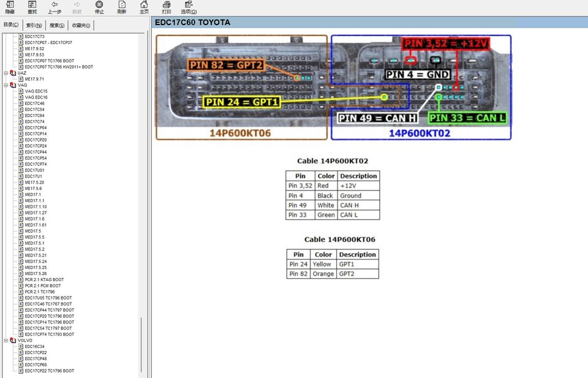Click the Locate (查找) toolbar icon

point(32,7)
